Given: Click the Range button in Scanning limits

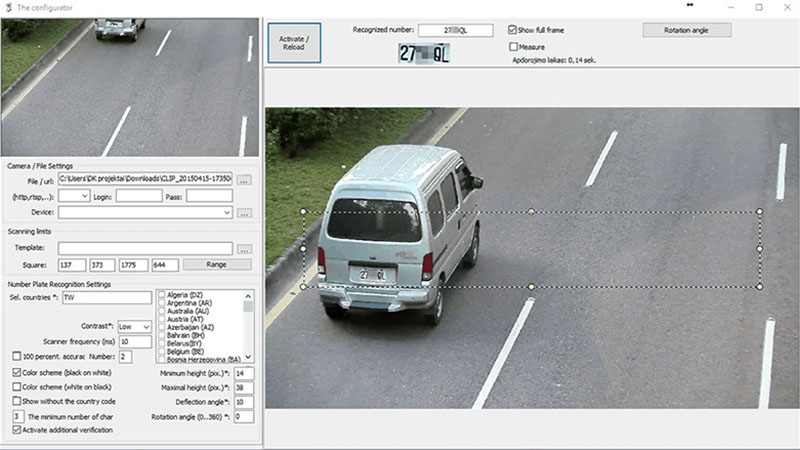Looking at the screenshot, I should 217,265.
